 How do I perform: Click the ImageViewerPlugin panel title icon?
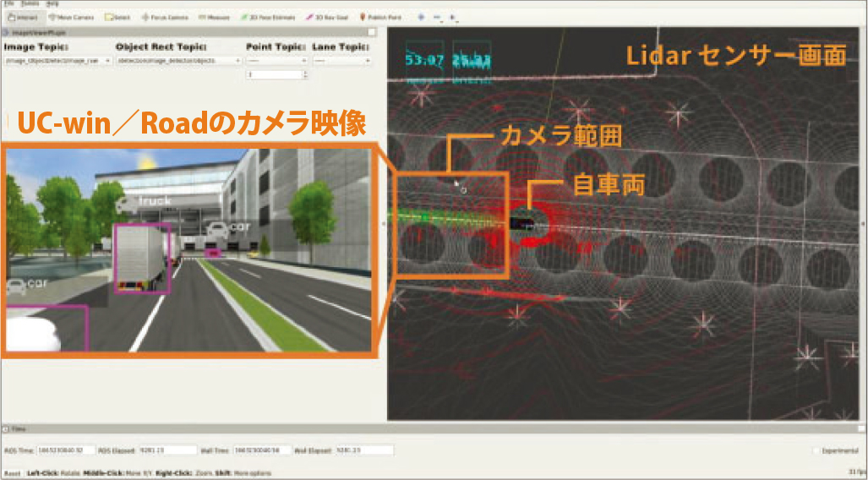coord(6,33)
